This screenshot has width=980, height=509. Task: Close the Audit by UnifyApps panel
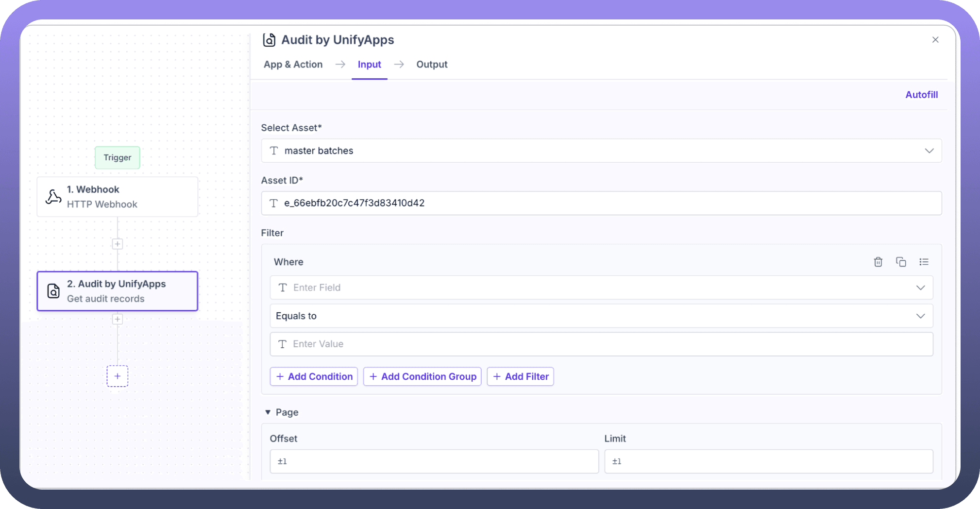tap(935, 40)
